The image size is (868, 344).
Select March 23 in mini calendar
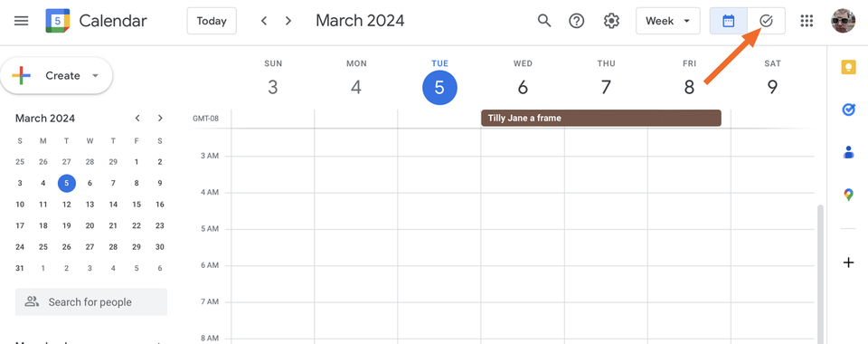tap(160, 225)
